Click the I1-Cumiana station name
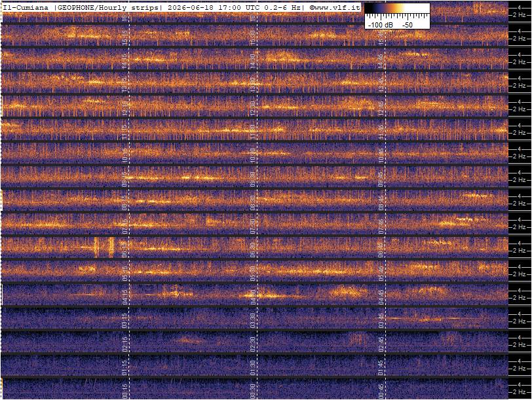This screenshot has height=400, width=532. coord(26,7)
